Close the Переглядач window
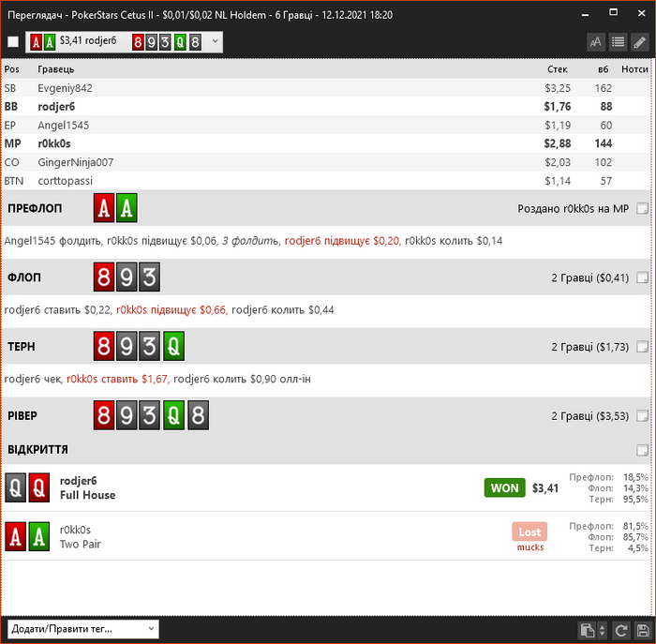This screenshot has width=656, height=644. (642, 13)
